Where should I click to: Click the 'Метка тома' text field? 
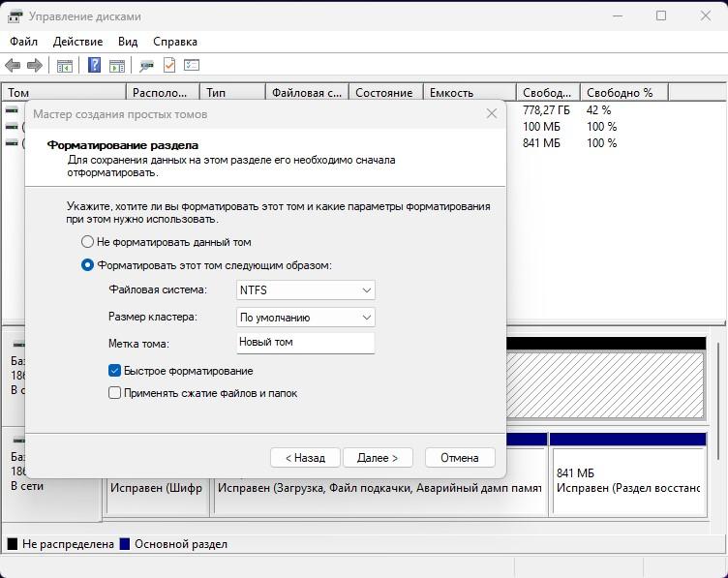click(306, 343)
